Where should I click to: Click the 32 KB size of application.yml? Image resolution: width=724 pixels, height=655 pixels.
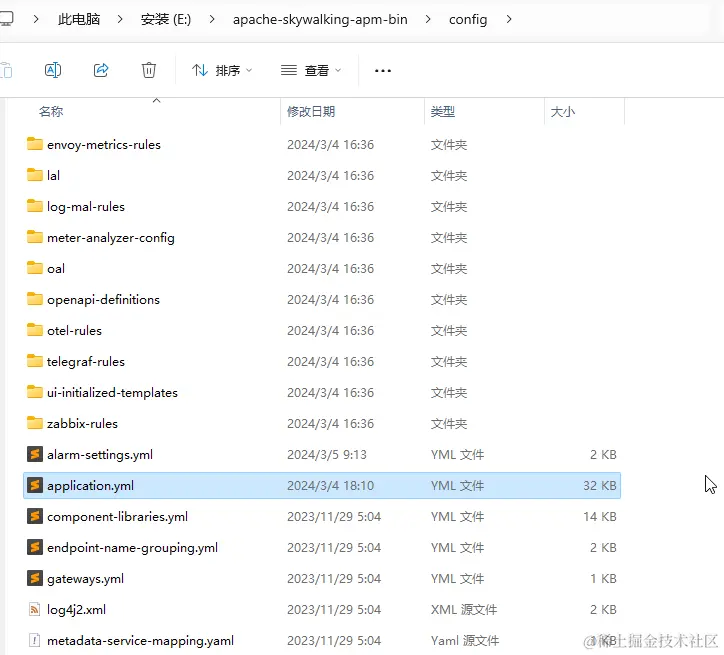pos(599,486)
